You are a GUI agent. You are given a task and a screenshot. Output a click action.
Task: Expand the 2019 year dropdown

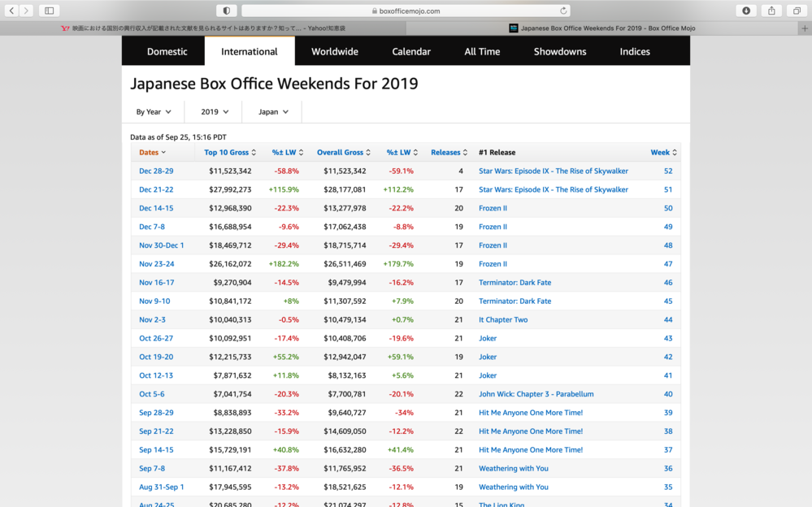click(215, 112)
